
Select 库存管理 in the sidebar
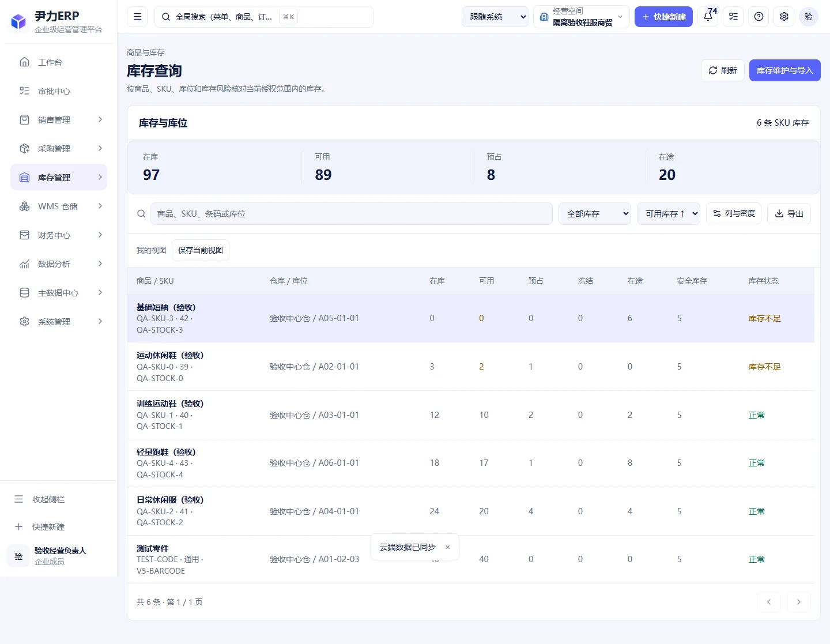click(x=58, y=178)
